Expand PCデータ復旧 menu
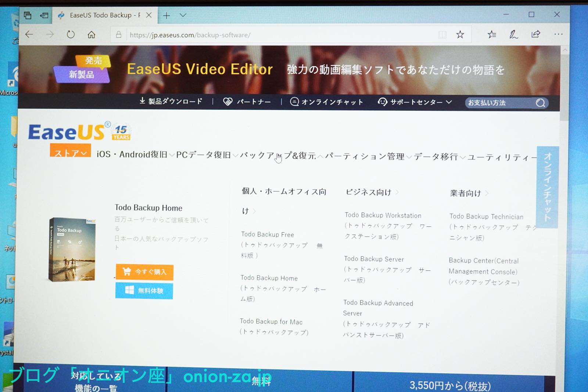Viewport: 588px width, 392px height. point(207,155)
